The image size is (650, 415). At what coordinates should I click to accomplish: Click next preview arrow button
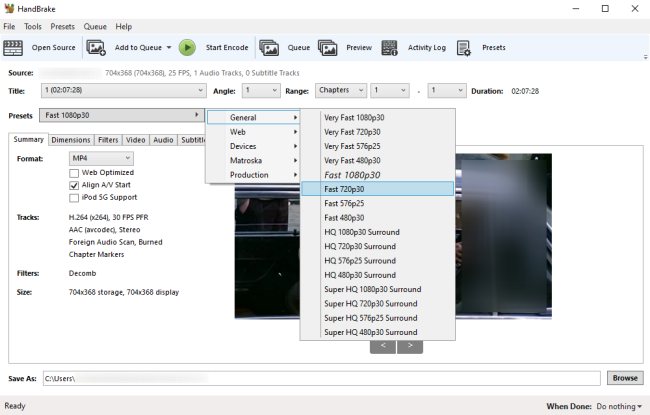410,346
